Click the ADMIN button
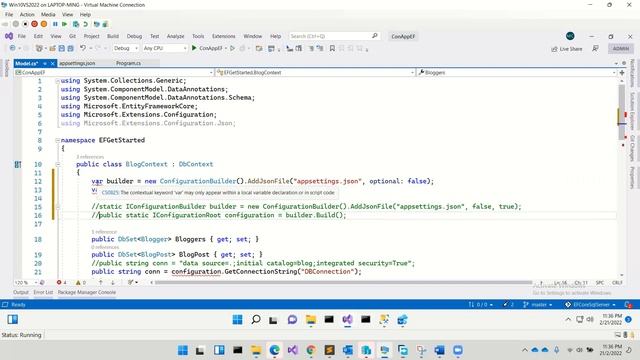Screen dimensions: 640x360 [x=620, y=49]
